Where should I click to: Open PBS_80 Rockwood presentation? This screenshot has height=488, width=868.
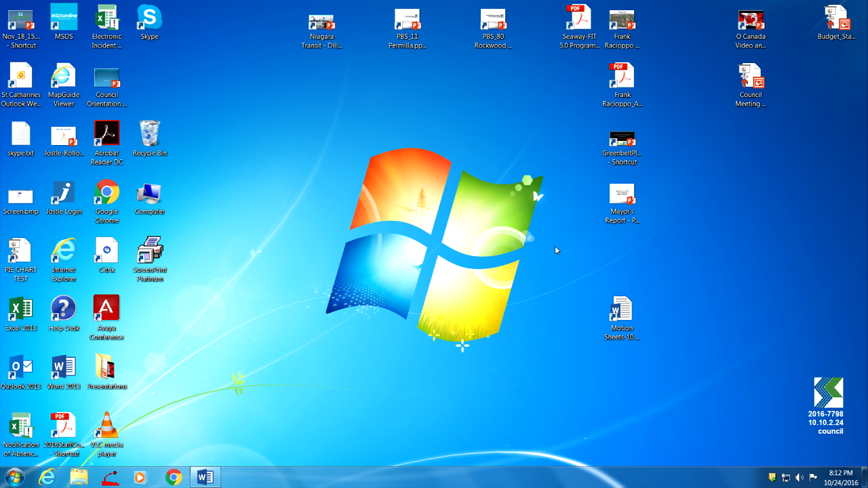tap(493, 30)
